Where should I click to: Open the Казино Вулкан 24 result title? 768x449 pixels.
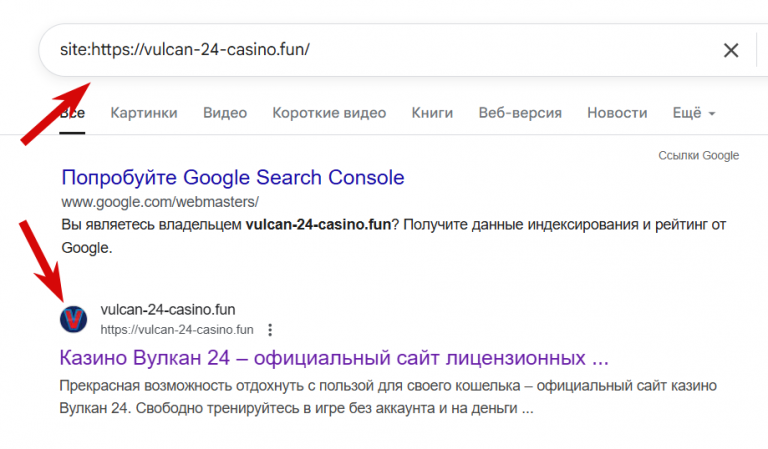[334, 358]
